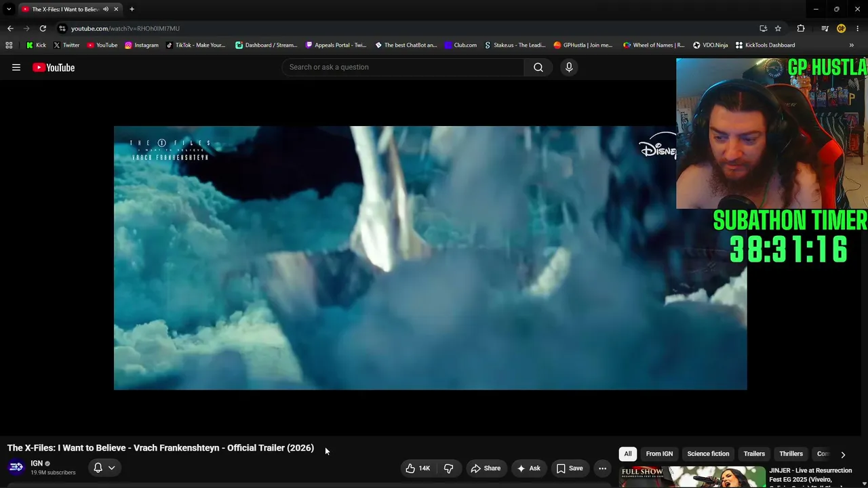This screenshot has width=868, height=488.
Task: Focus the address bar URL
Action: tap(125, 28)
